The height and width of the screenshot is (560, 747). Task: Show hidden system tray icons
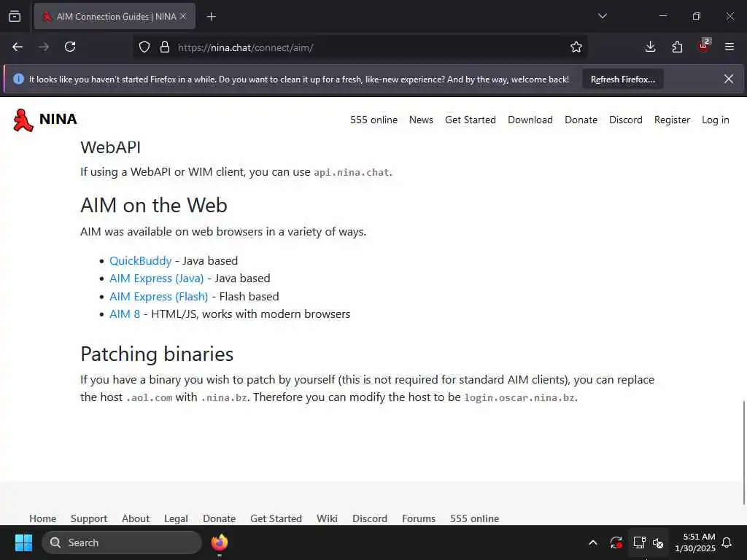(593, 542)
